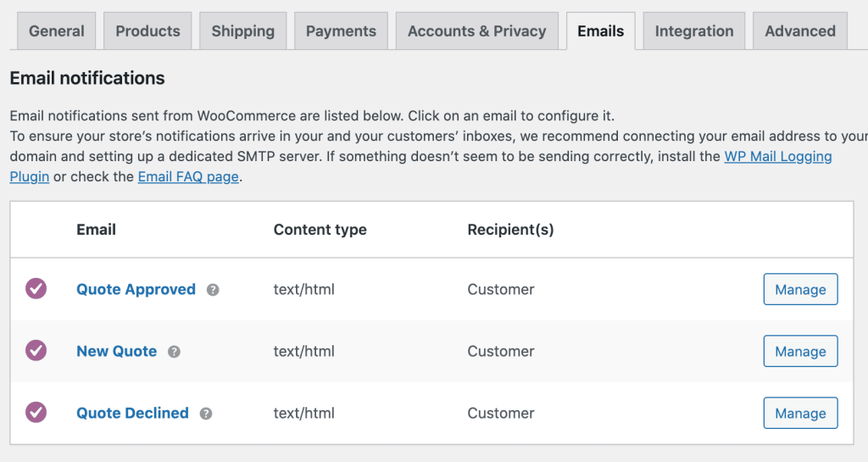The height and width of the screenshot is (462, 868).
Task: Manage the Quote Declined email
Action: pos(800,414)
